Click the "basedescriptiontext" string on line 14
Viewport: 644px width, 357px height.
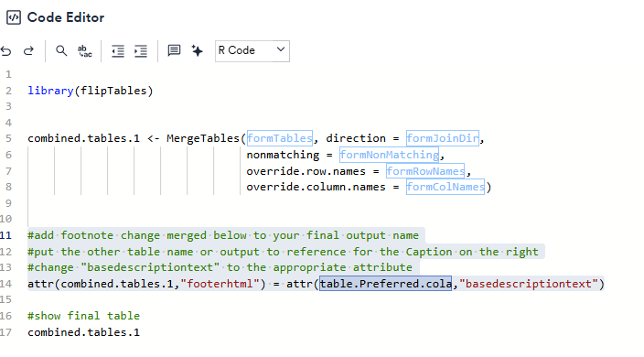point(528,284)
